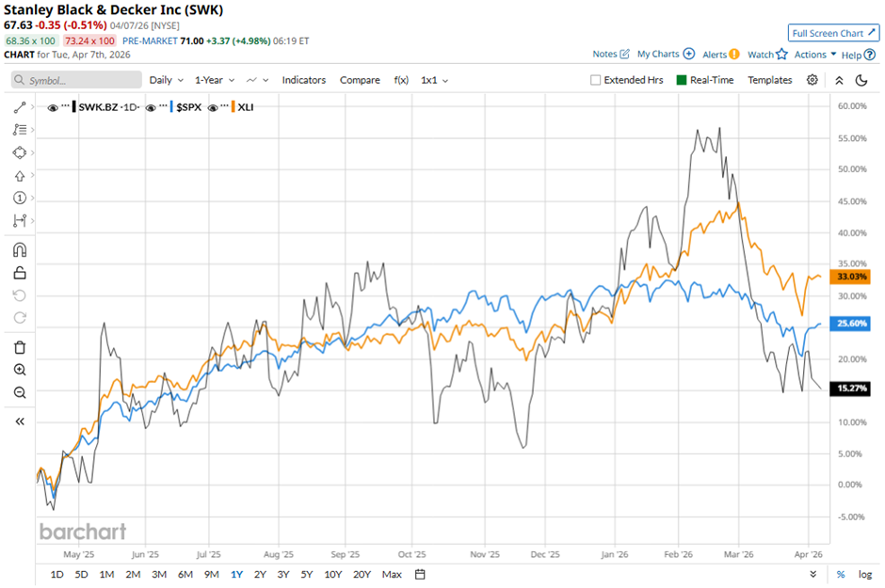The height and width of the screenshot is (588, 885).
Task: Select the measure range tool
Action: (20, 220)
